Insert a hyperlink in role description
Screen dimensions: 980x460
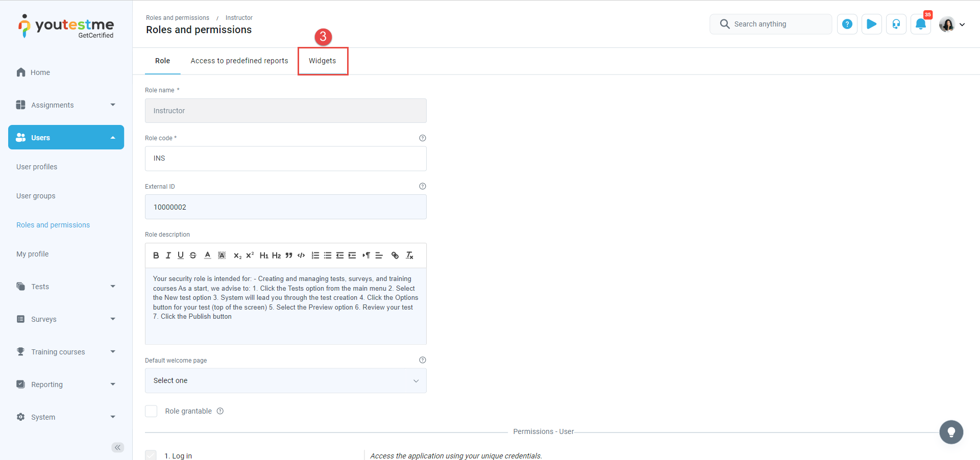395,255
